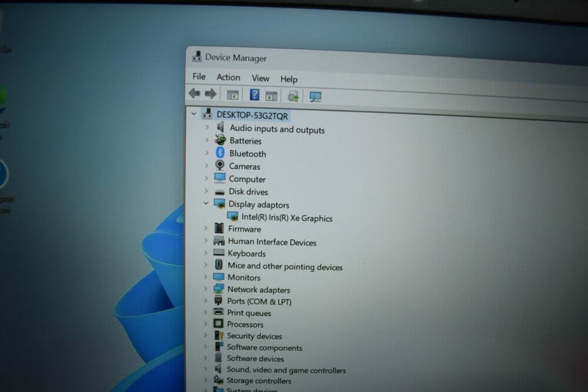Expand the Human Interface Devices node
Image resolution: width=588 pixels, height=392 pixels.
coord(206,240)
